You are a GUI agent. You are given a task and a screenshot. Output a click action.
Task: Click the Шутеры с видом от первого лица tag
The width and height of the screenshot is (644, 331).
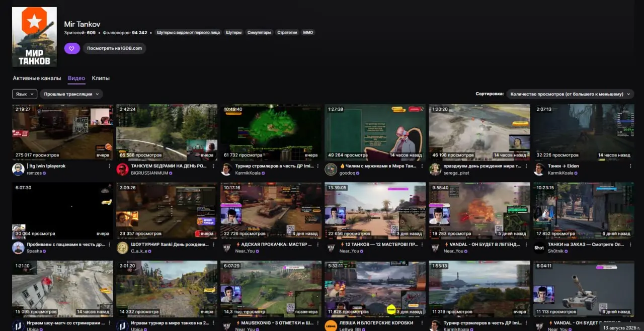[188, 33]
